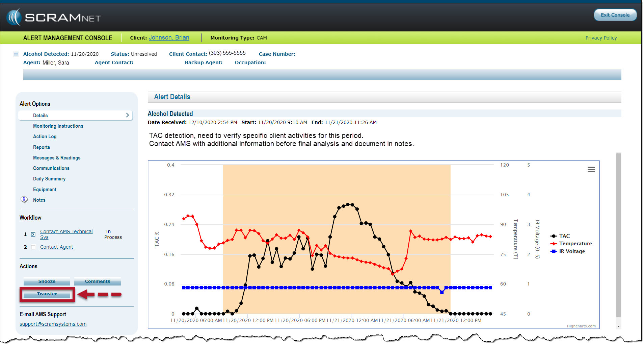
Task: Select Action Log menu item
Action: (x=45, y=137)
